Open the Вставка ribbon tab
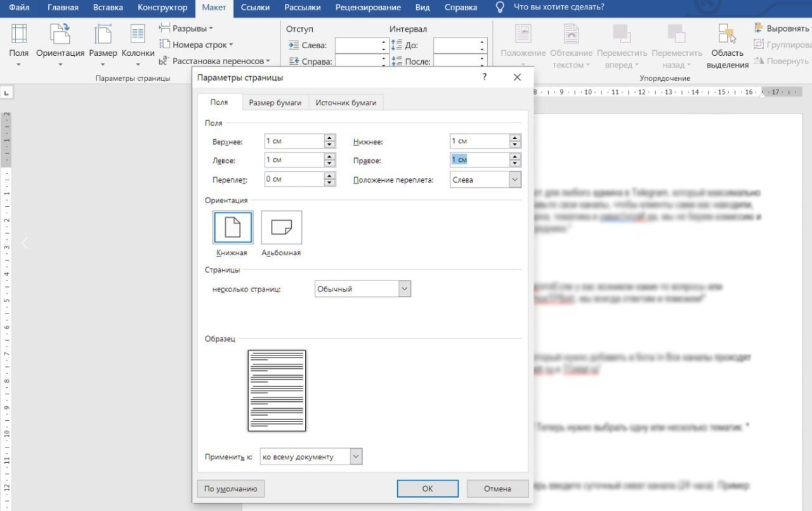812x511 pixels. [108, 8]
